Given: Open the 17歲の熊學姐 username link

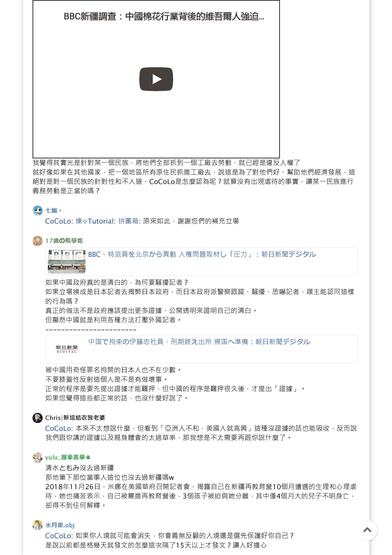Looking at the screenshot, I should (64, 240).
